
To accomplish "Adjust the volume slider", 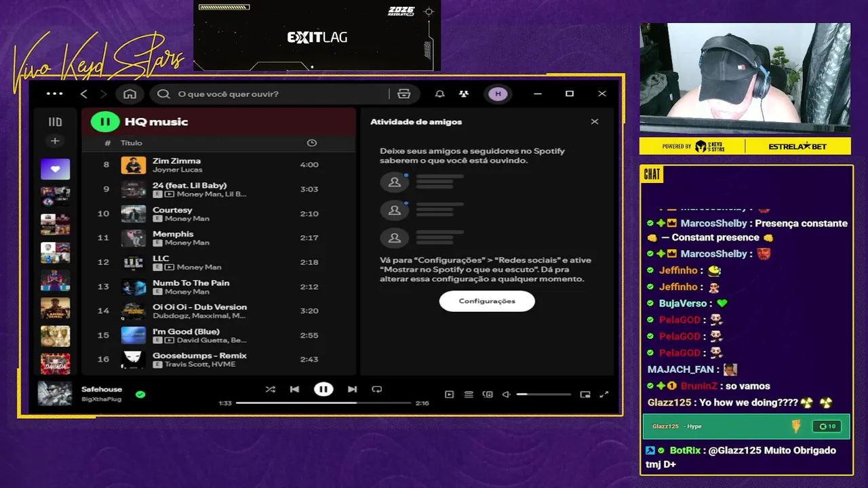I will [x=543, y=394].
